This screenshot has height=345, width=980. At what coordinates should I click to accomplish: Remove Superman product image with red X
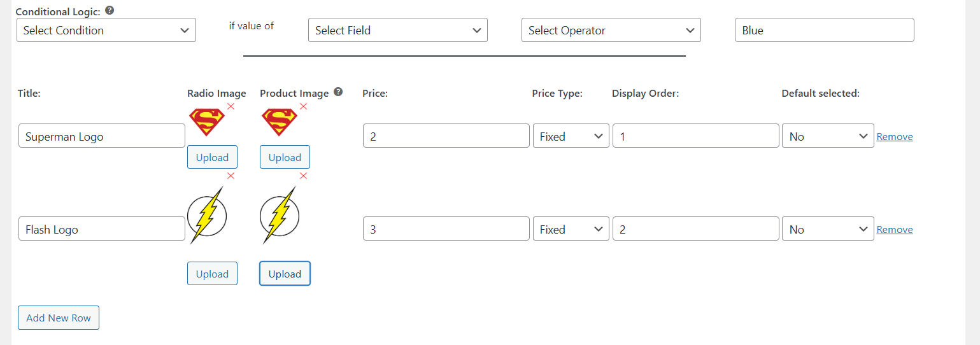(303, 106)
